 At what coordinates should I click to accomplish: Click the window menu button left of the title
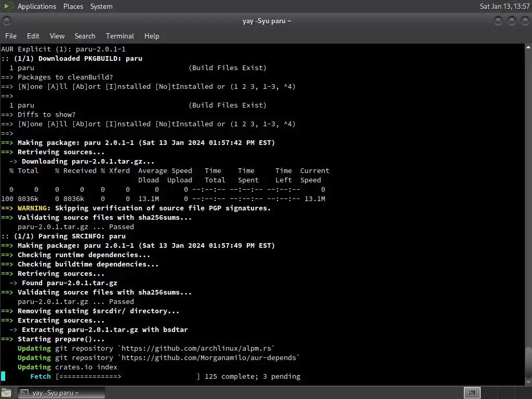click(x=6, y=21)
